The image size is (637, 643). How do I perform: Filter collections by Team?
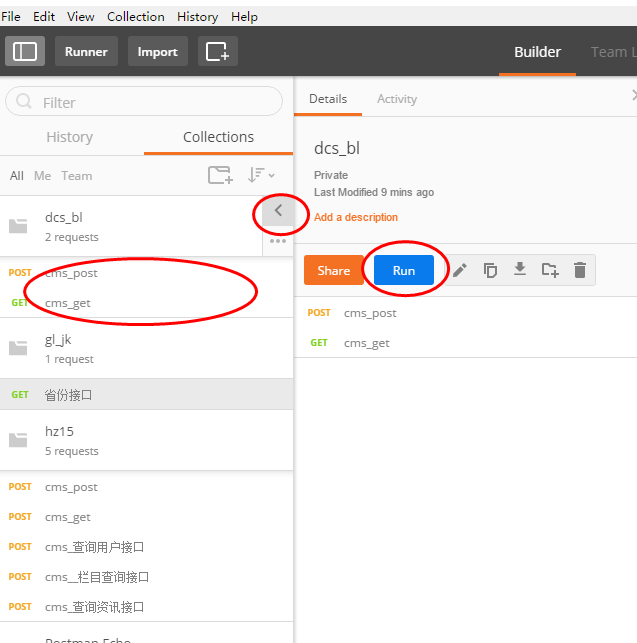point(77,176)
